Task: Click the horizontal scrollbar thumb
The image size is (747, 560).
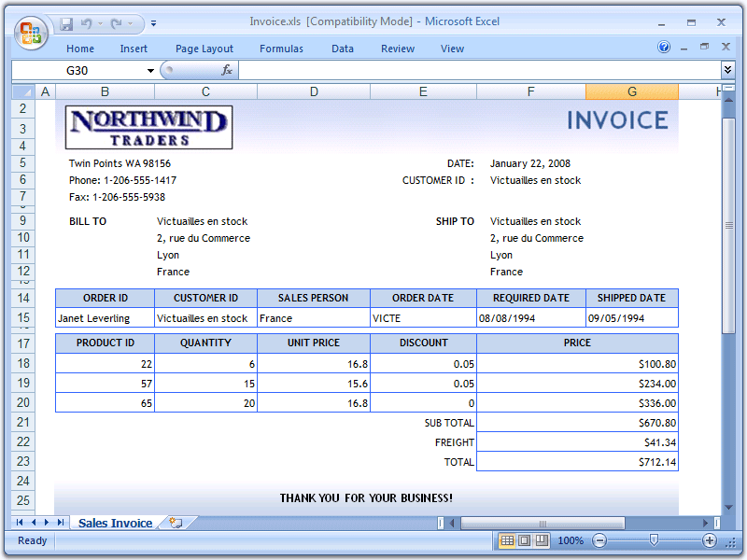Action: coord(543,523)
